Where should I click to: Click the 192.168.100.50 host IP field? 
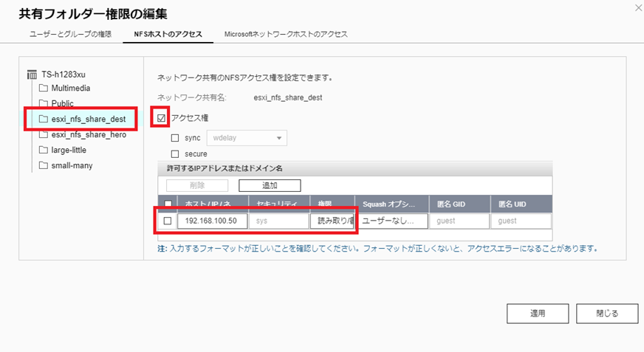[x=213, y=221]
